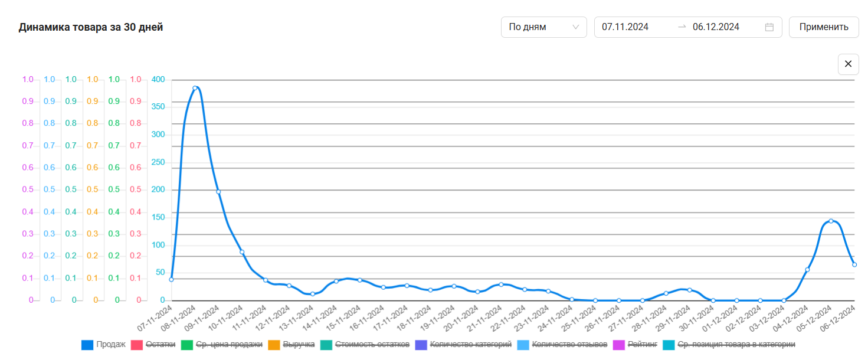Viewport: 868px width, 363px height.
Task: Click the magenta 'Рейтинг' legend swatch
Action: point(619,345)
